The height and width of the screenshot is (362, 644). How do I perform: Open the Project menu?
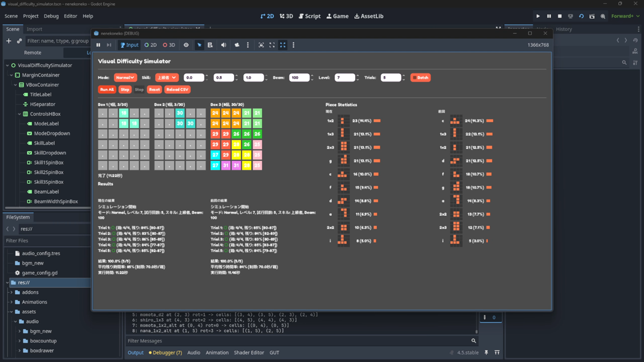pyautogui.click(x=31, y=16)
